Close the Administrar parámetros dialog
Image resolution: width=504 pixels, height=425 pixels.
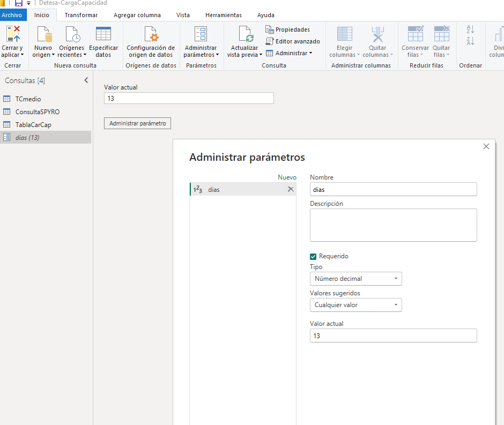pos(486,146)
